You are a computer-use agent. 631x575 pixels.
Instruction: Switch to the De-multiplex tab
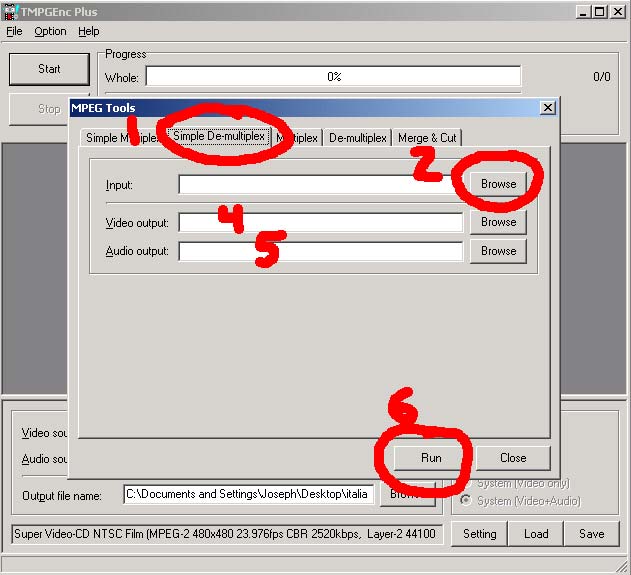click(x=358, y=138)
